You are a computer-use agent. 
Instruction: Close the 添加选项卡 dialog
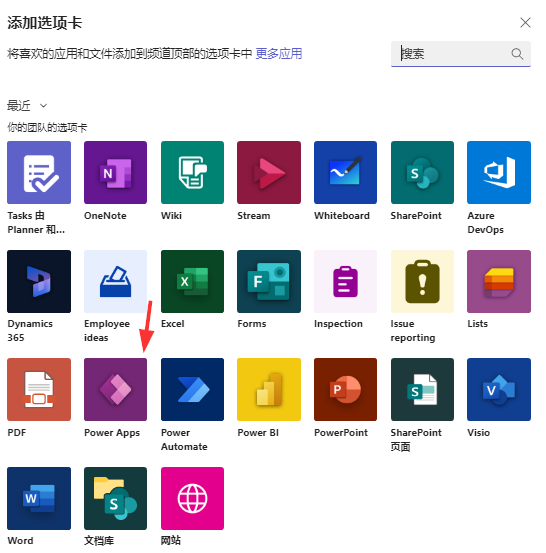[525, 23]
